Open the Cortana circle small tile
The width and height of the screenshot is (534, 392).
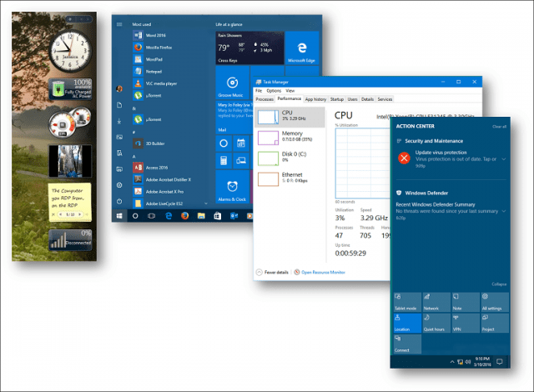pyautogui.click(x=224, y=143)
